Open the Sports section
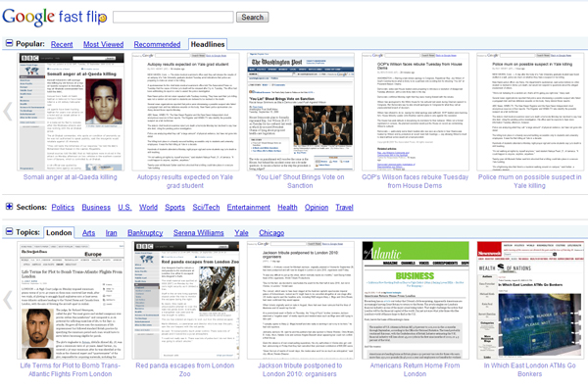The height and width of the screenshot is (388, 588). pos(174,208)
